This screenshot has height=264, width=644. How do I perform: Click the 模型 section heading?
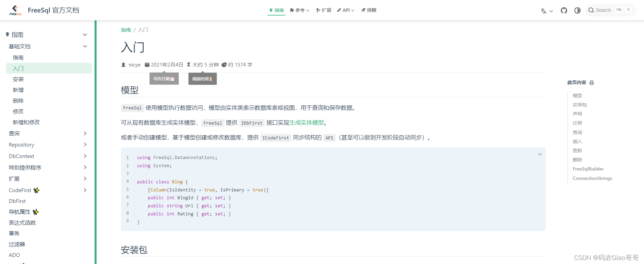(130, 90)
